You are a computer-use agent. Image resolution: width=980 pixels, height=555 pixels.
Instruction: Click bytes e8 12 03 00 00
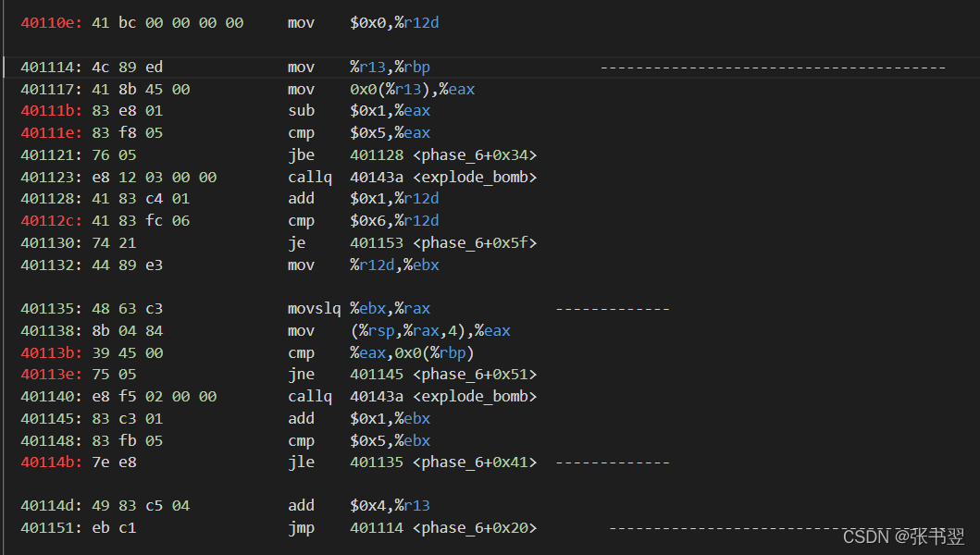[155, 178]
